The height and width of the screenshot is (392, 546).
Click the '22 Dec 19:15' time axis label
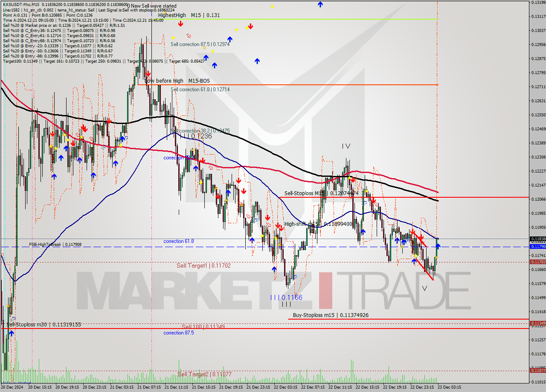coord(395,387)
